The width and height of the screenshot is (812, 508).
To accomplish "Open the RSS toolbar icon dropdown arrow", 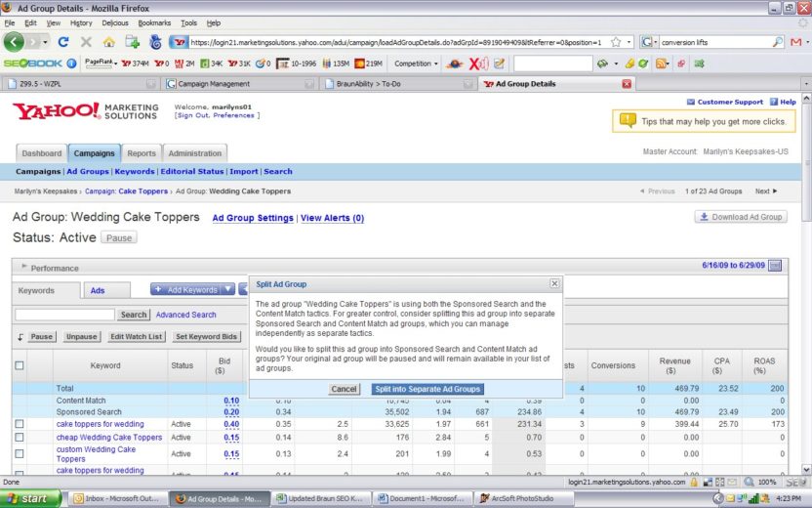I will tap(668, 63).
